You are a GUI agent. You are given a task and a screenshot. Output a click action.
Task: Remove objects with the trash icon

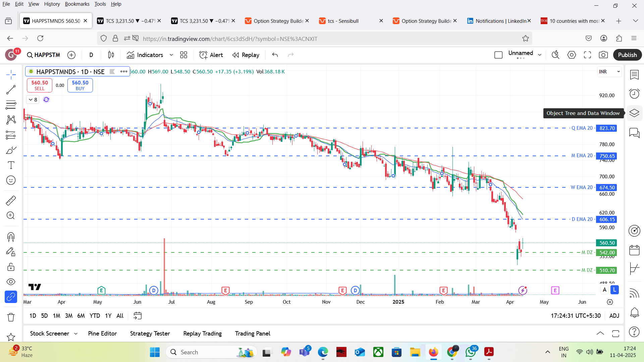(x=11, y=317)
